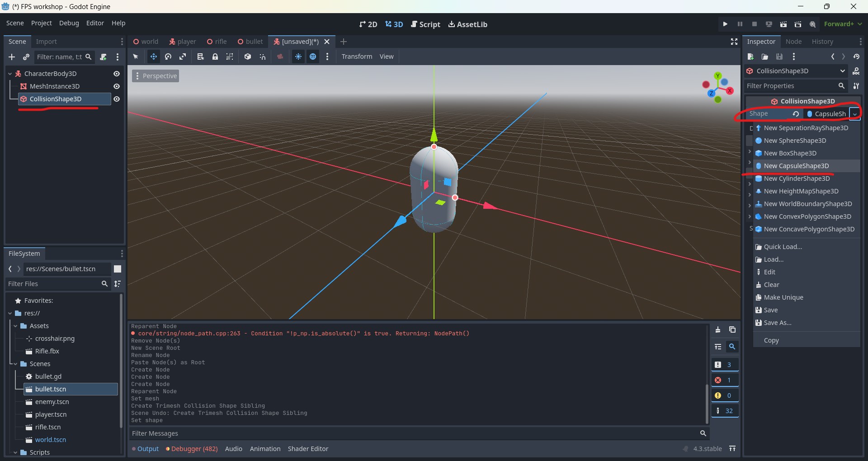Image resolution: width=868 pixels, height=461 pixels.
Task: Click the Filter Messages input field
Action: [x=414, y=433]
